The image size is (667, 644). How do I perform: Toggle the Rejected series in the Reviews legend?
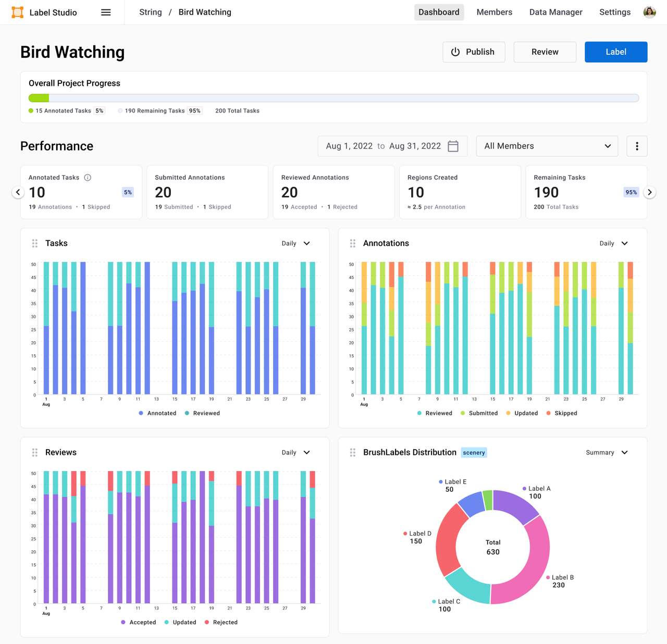[x=221, y=622]
